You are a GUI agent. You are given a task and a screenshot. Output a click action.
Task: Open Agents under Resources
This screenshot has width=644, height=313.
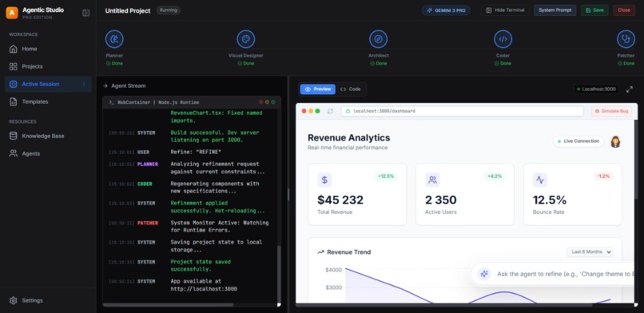point(48,153)
